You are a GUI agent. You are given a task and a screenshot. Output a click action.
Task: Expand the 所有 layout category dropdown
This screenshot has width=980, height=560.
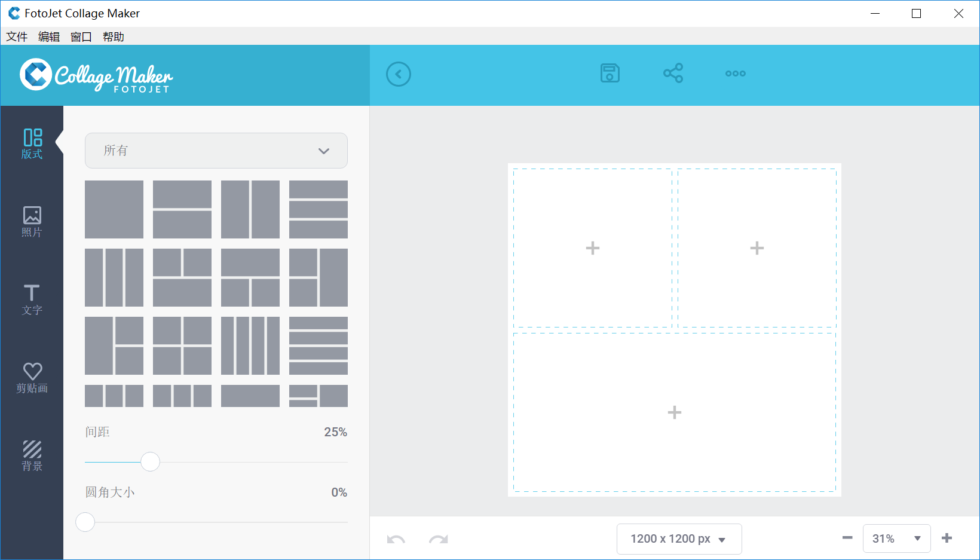coord(216,151)
